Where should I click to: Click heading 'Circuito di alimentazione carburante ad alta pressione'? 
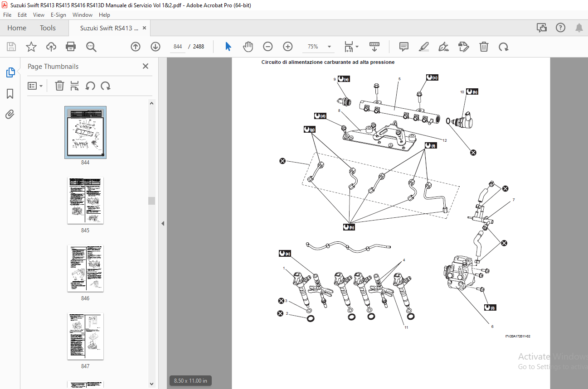[328, 62]
